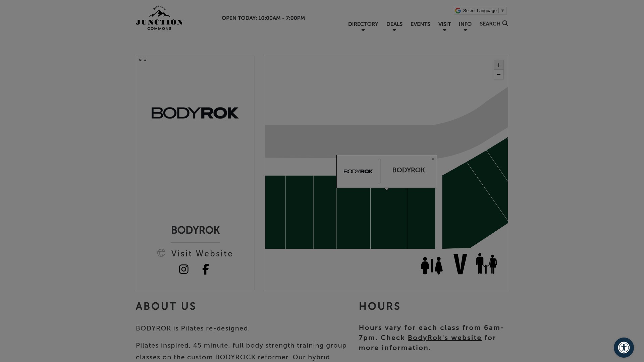Click the HOURS heading
Screen dimensions: 644x362
pos(380,306)
